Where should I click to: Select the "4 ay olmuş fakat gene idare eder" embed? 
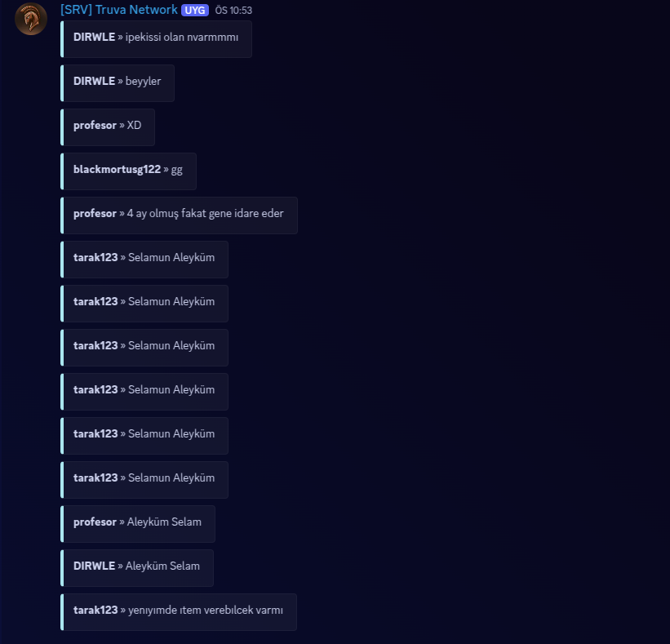coord(180,215)
